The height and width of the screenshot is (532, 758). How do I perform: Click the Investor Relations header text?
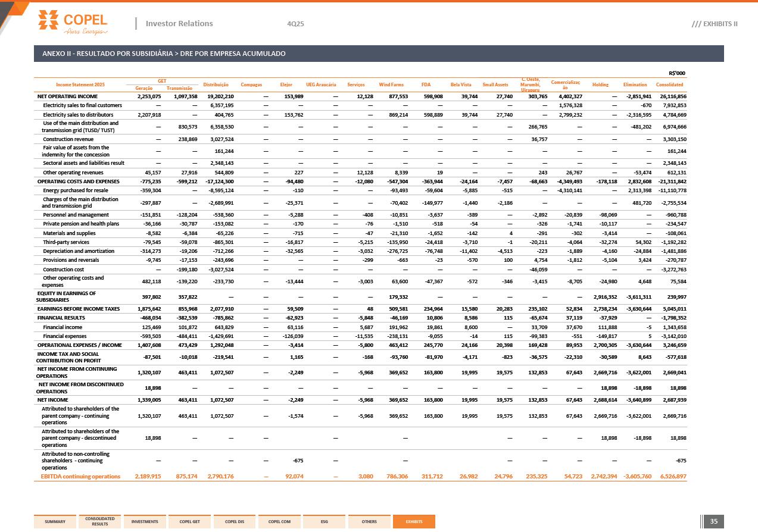coord(179,24)
